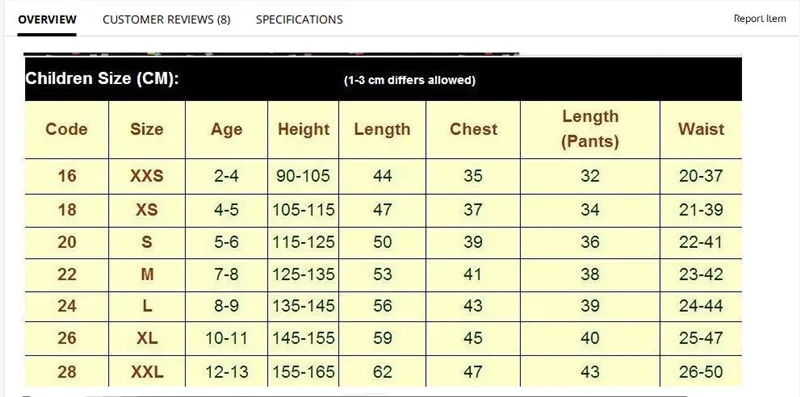Click the Chest column header
The width and height of the screenshot is (800, 397).
point(473,129)
